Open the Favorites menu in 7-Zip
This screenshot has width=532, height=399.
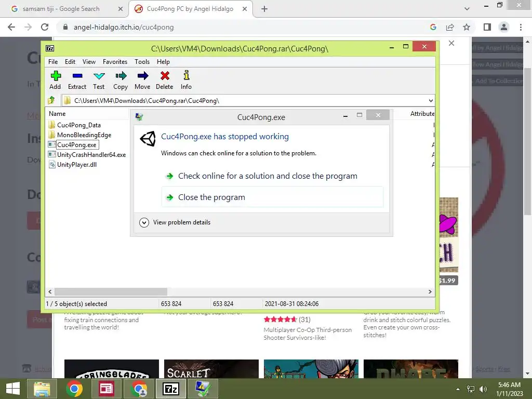[115, 62]
